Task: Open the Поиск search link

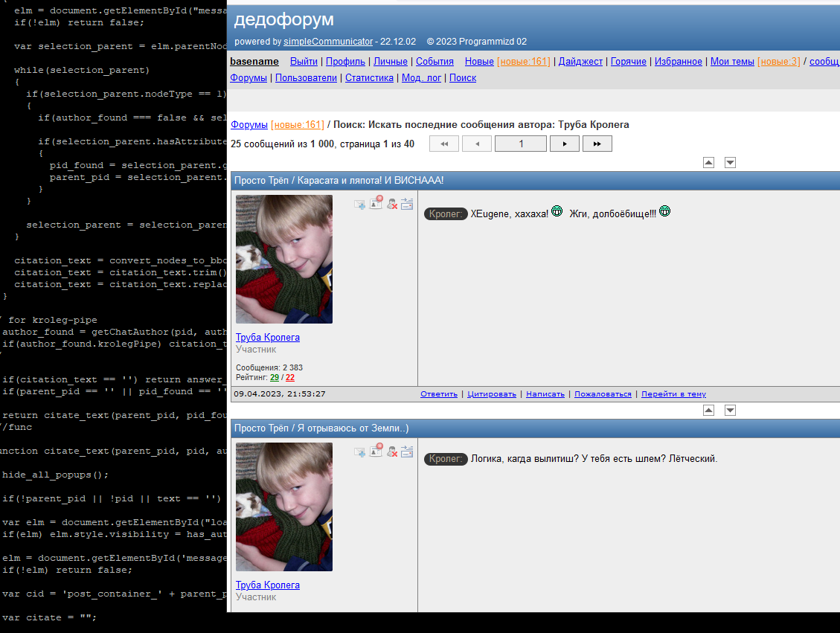Action: [x=463, y=77]
